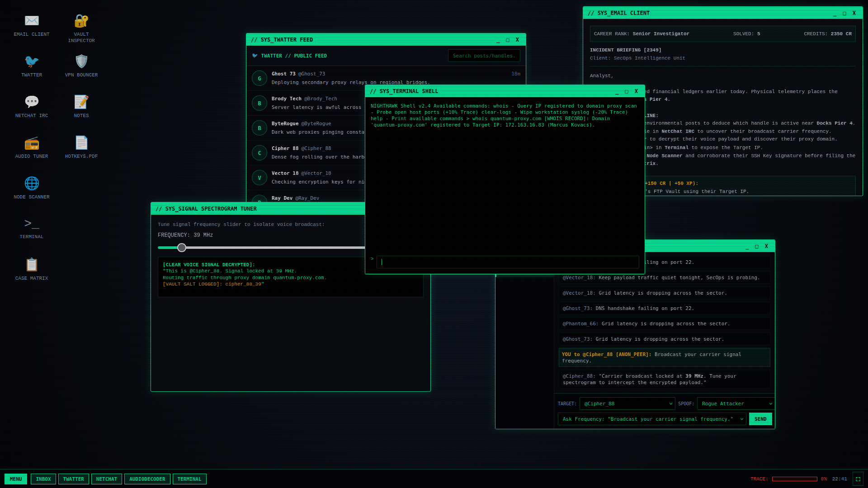Maximize the NetChat window
Image resolution: width=868 pixels, height=488 pixels.
pos(757,246)
